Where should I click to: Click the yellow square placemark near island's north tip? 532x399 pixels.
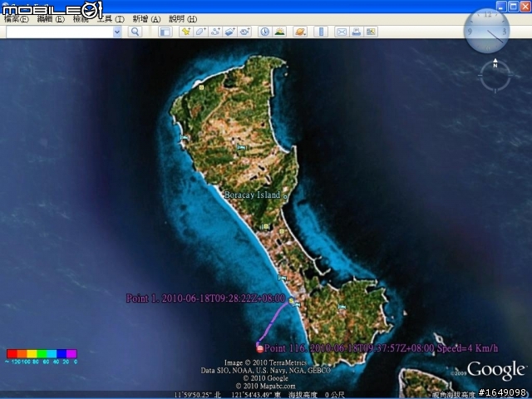[x=201, y=87]
